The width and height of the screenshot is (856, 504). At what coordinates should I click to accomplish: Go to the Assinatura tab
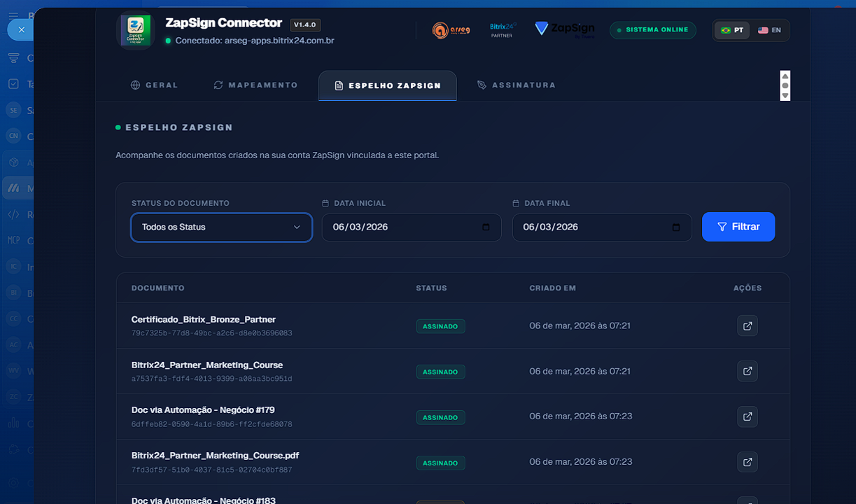516,85
